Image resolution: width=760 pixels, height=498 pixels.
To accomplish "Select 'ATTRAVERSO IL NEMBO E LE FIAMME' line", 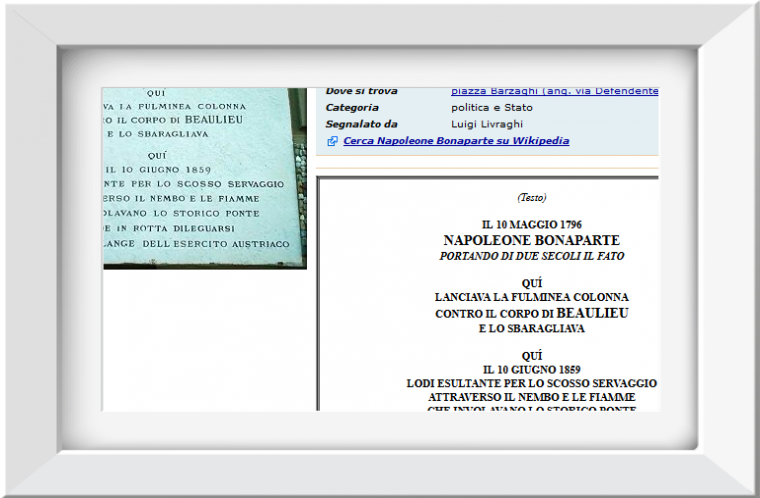I will click(x=532, y=397).
